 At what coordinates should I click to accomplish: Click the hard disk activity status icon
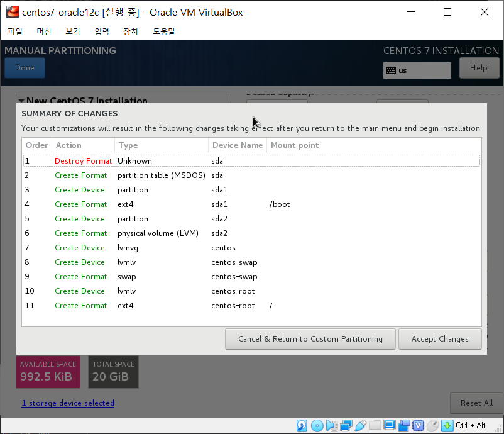(302, 426)
